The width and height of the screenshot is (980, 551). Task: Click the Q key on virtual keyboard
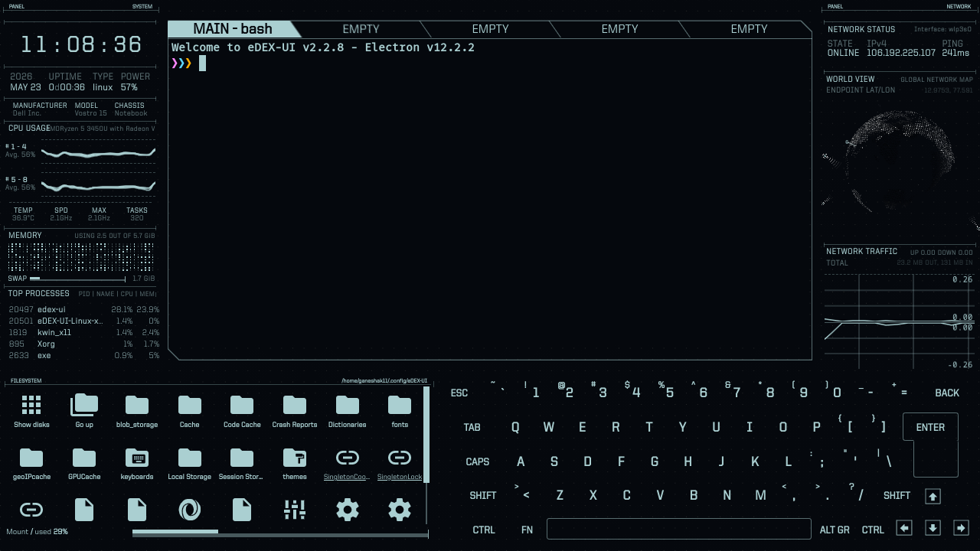[515, 427]
